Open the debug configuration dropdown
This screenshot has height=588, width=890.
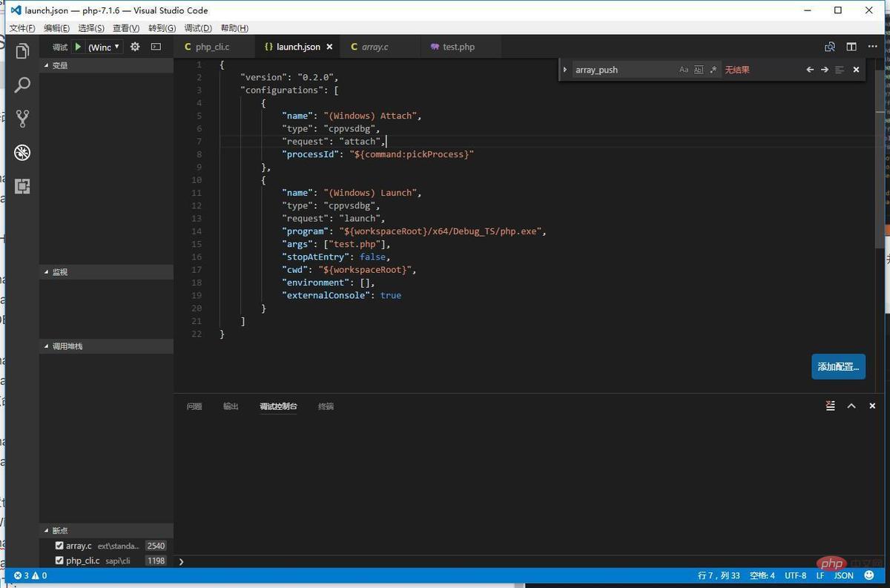click(105, 47)
